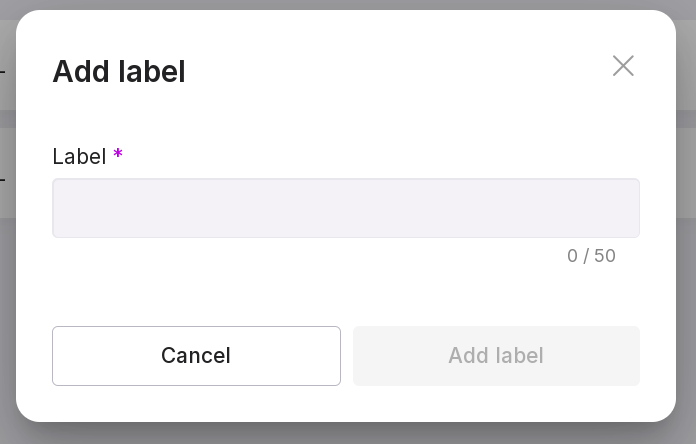The width and height of the screenshot is (696, 444).
Task: Choose Cancel to discard the label
Action: click(x=196, y=356)
